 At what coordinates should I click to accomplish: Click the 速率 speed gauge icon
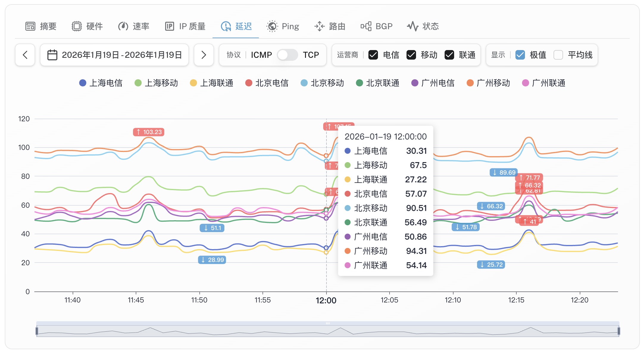(x=123, y=26)
